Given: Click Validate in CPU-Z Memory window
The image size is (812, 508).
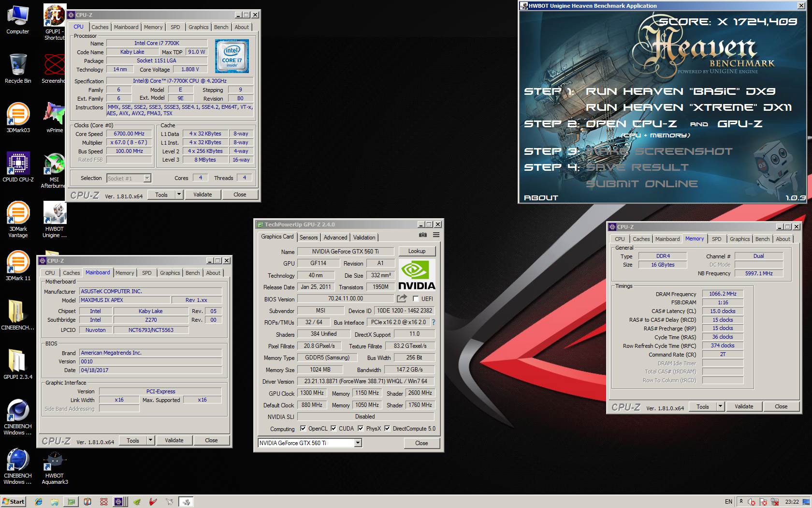Looking at the screenshot, I should point(744,406).
